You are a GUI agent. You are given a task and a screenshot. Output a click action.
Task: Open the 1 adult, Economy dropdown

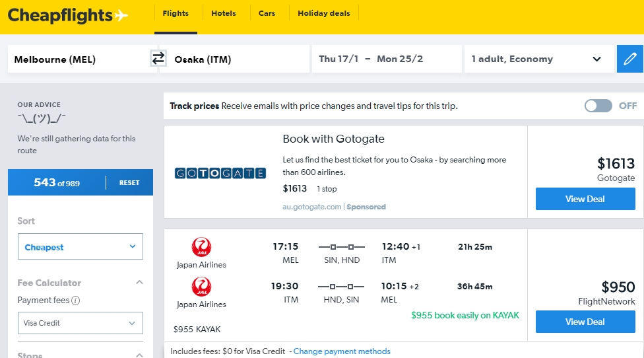click(539, 59)
